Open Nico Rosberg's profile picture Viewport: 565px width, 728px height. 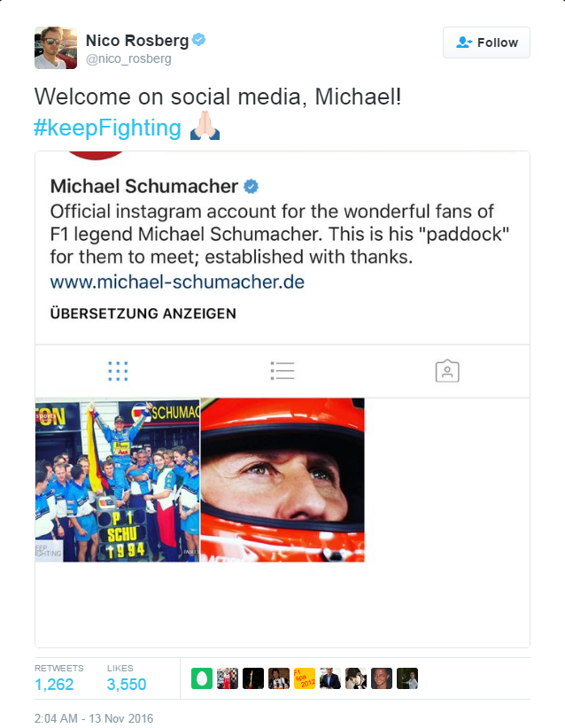pos(56,48)
